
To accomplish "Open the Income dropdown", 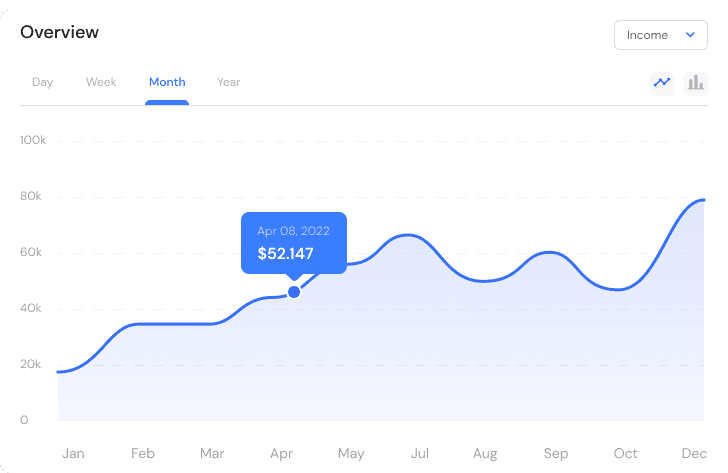I will (660, 35).
